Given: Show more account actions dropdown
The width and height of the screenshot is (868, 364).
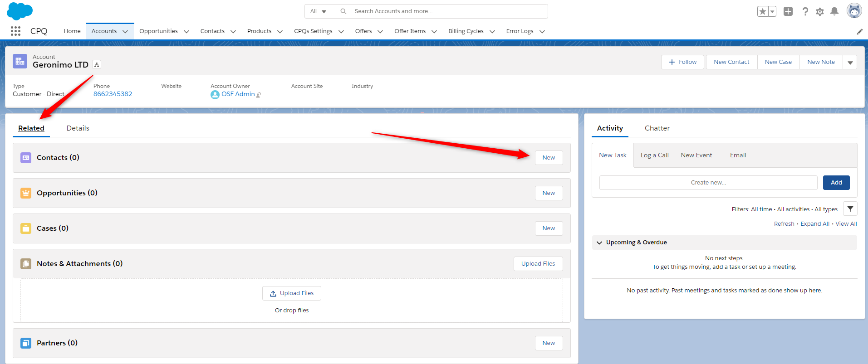Looking at the screenshot, I should (x=850, y=62).
